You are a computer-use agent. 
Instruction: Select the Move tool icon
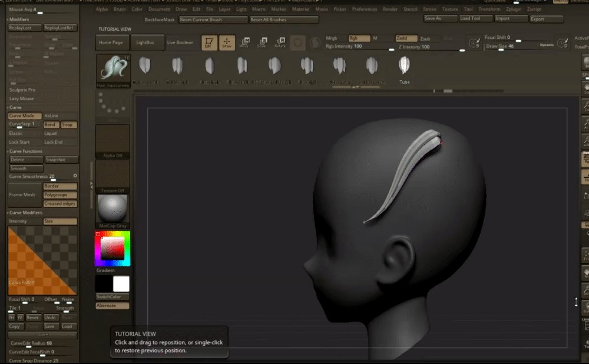coord(244,42)
